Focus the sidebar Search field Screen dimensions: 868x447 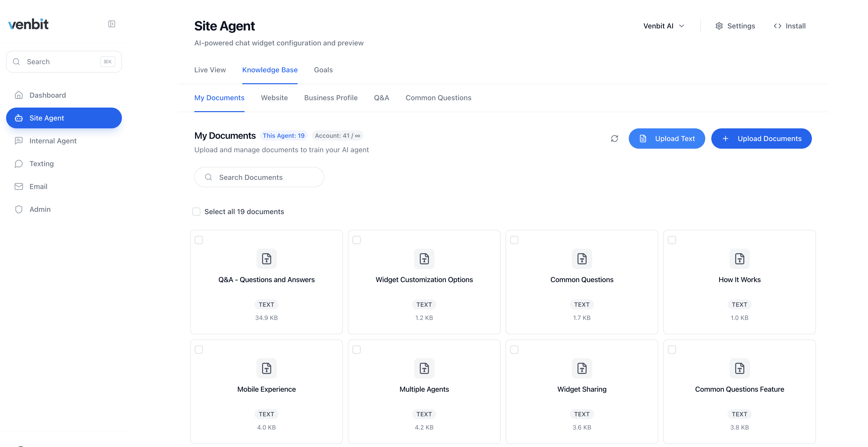click(64, 62)
